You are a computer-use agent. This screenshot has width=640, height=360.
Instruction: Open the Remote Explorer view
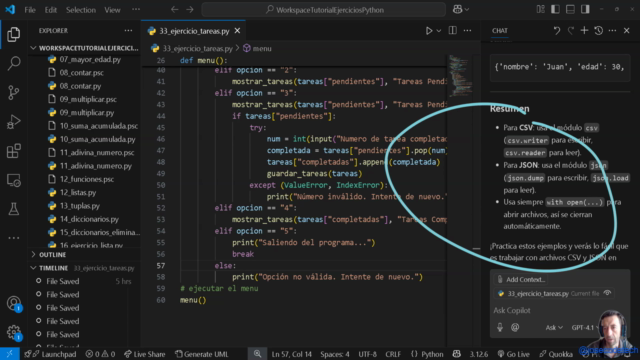13,180
